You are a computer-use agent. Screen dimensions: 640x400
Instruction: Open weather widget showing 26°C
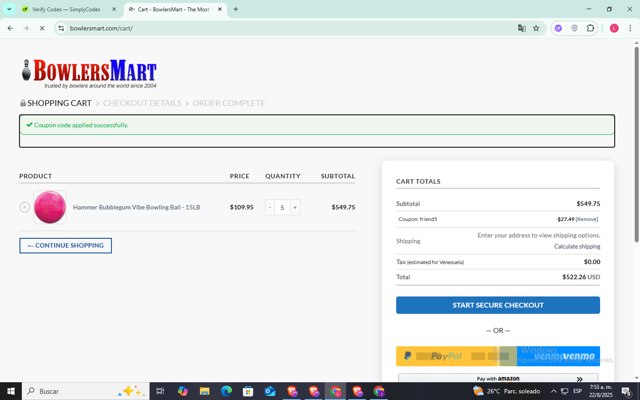[x=507, y=391]
